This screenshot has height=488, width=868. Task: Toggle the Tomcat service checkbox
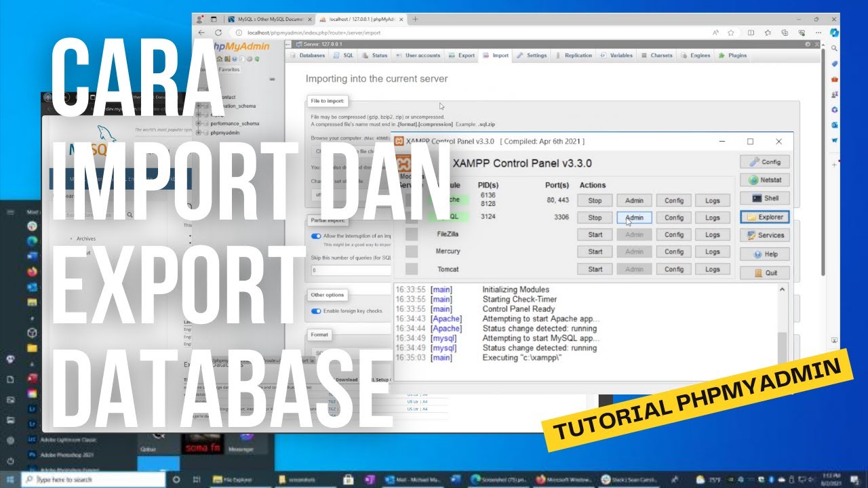point(412,269)
